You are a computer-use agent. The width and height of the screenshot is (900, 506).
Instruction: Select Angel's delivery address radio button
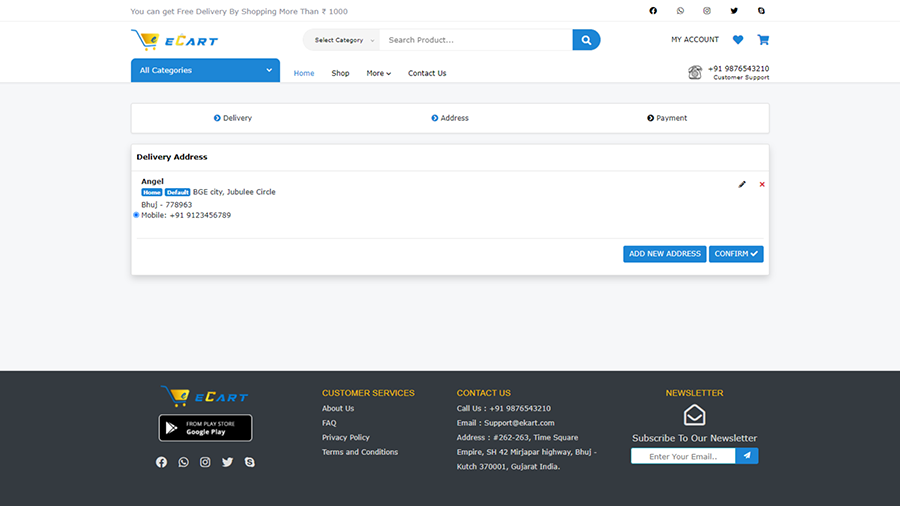[136, 215]
